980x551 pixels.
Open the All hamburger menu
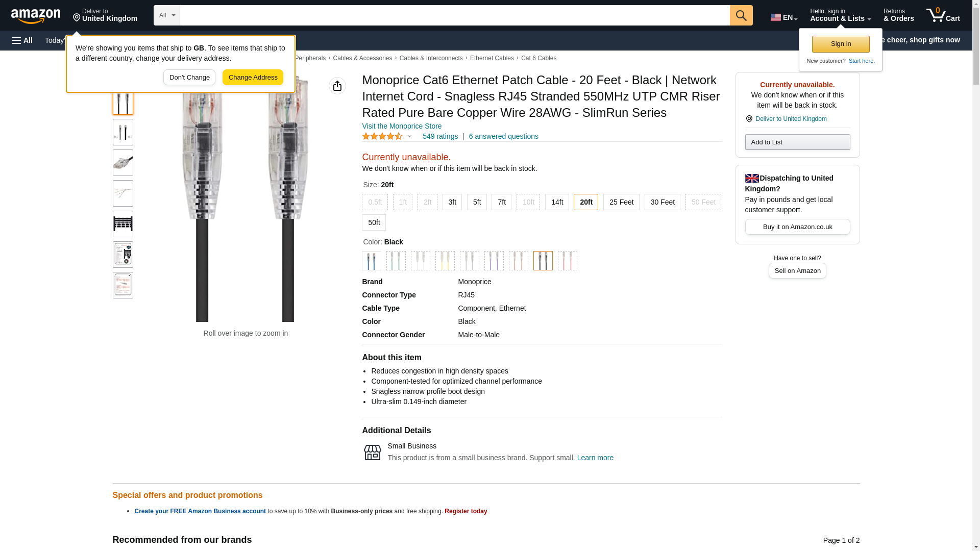[x=22, y=40]
